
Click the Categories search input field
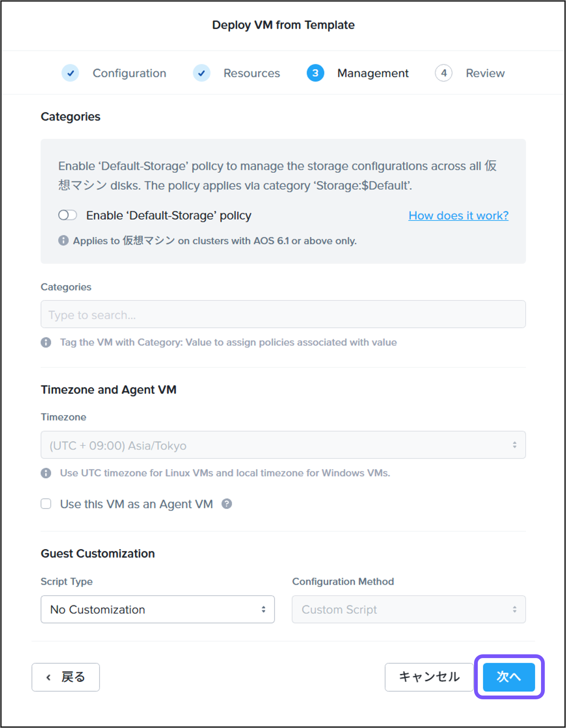coord(283,314)
